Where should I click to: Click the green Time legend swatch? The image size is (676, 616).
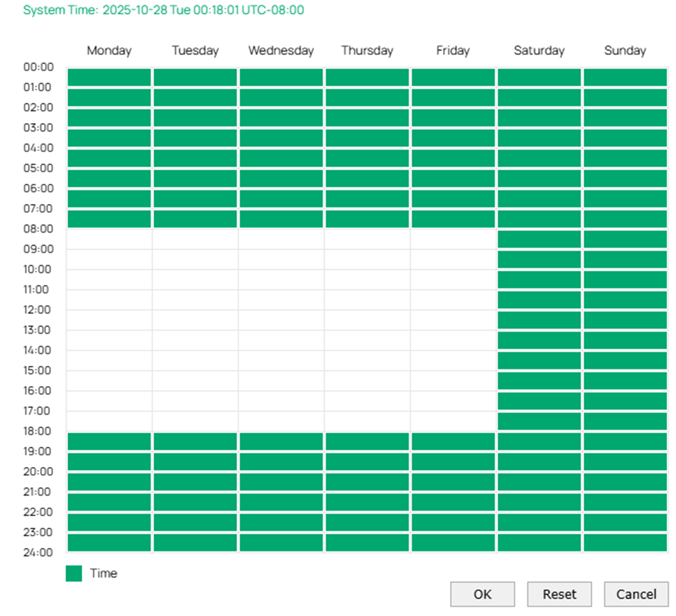pos(74,573)
